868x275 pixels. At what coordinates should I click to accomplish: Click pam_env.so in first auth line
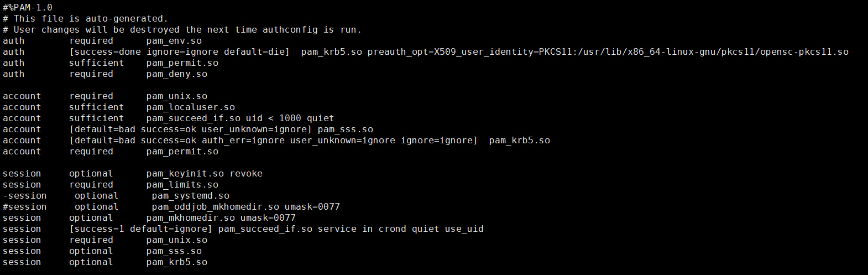174,41
